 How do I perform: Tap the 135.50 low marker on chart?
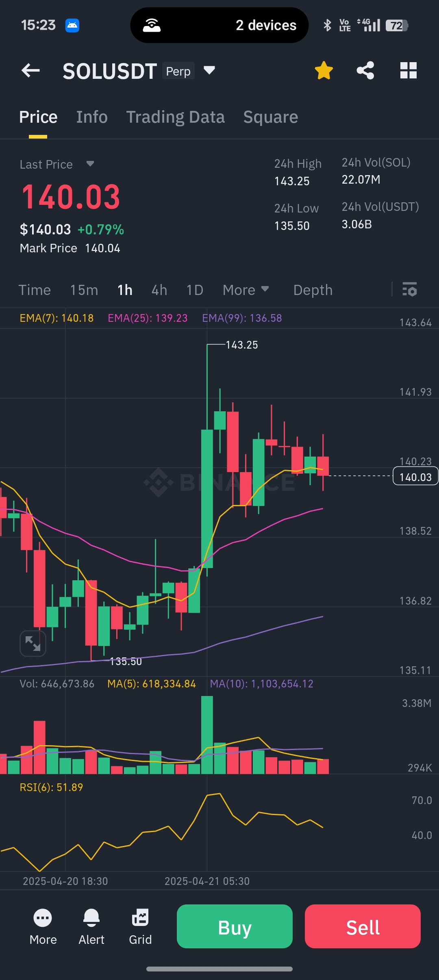126,661
